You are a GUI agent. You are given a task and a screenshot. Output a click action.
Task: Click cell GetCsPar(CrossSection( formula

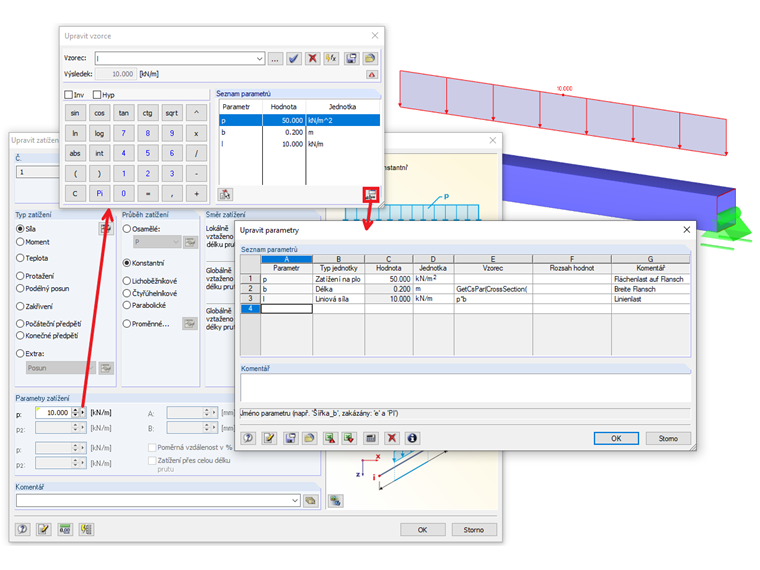(493, 289)
